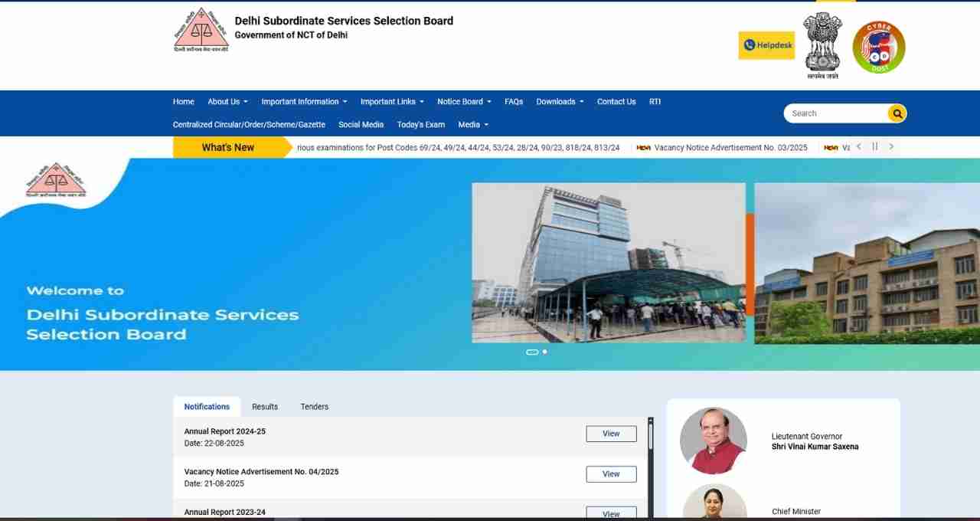Select the first carousel slide indicator
Image resolution: width=980 pixels, height=521 pixels.
coord(532,352)
